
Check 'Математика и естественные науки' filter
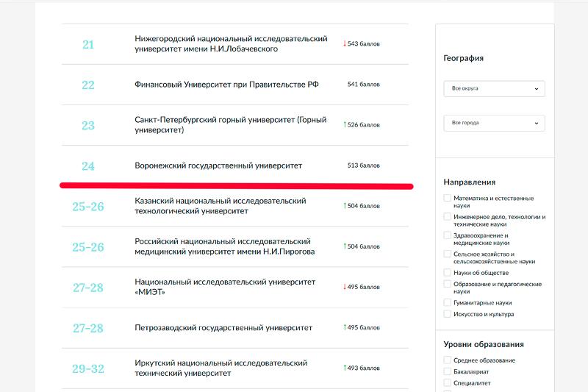pos(448,199)
